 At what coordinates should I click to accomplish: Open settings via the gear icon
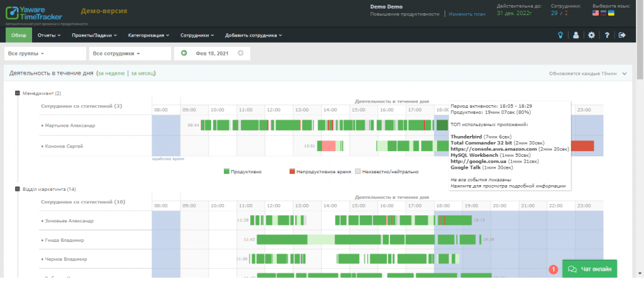tap(591, 35)
